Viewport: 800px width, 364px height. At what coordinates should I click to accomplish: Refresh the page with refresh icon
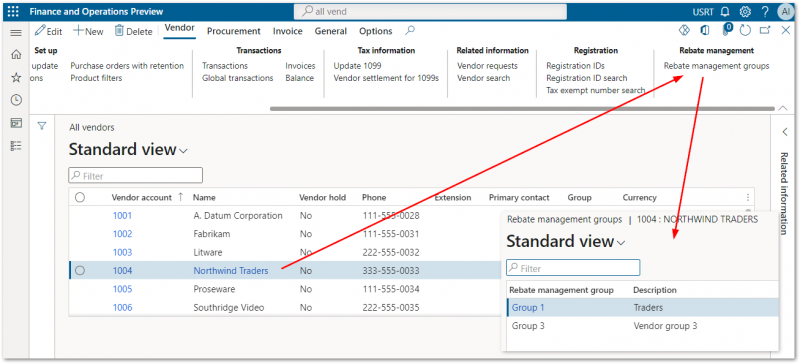coord(745,31)
